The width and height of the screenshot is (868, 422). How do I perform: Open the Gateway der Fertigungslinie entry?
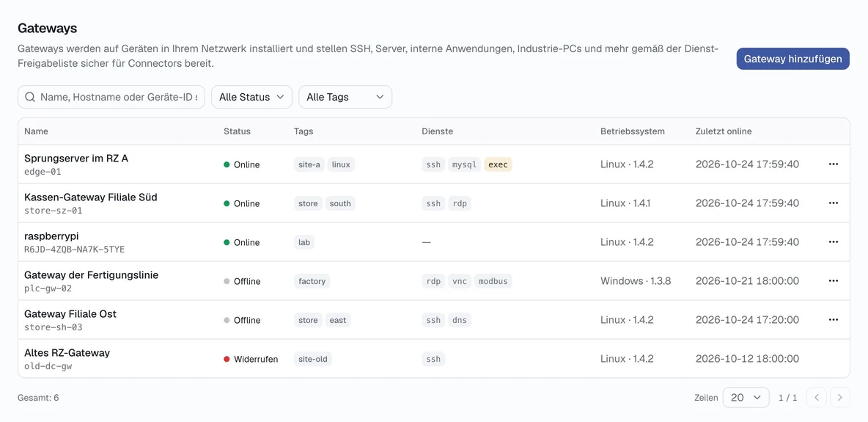(92, 275)
